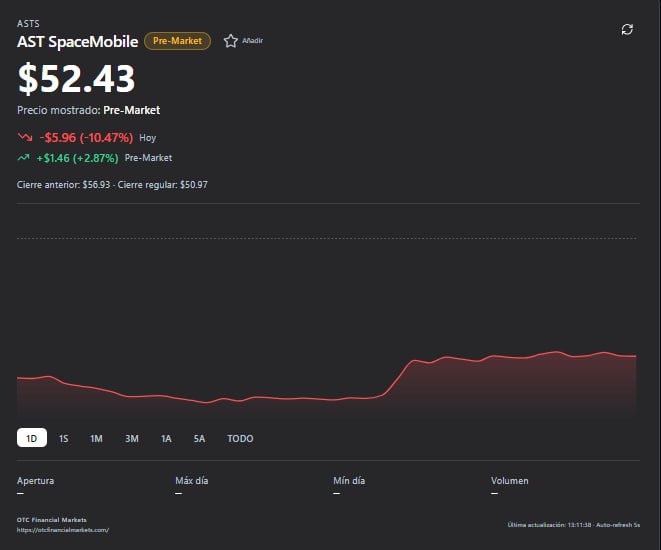The height and width of the screenshot is (550, 661).
Task: Switch to the 3M chart range
Action: [x=132, y=439]
